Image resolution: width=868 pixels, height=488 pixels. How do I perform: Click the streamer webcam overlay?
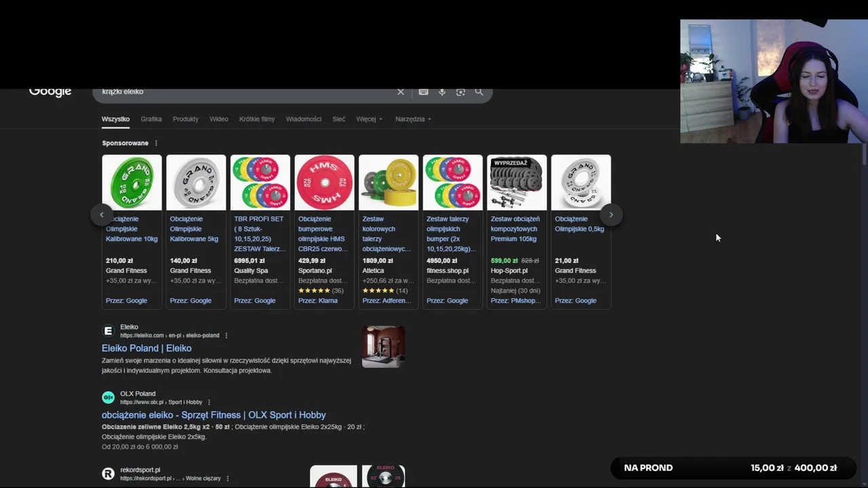(774, 81)
